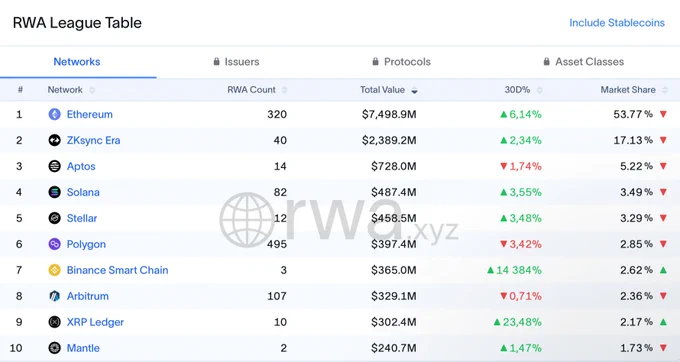Sort by 30D% column arrows
Image resolution: width=680 pixels, height=362 pixels.
(539, 90)
